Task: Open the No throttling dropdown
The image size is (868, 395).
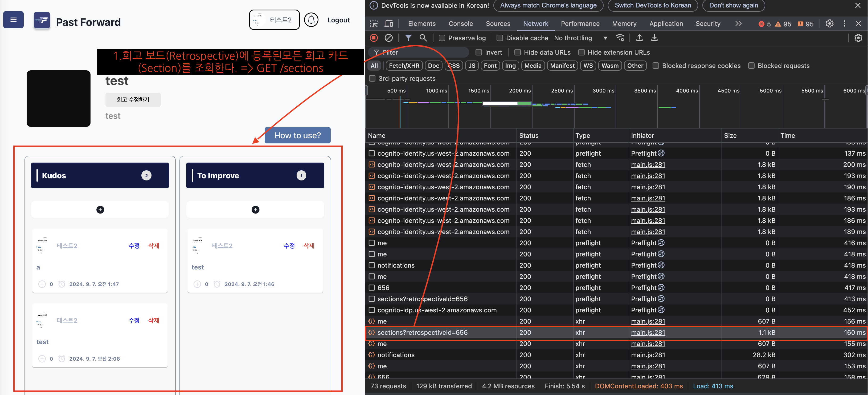Action: tap(580, 38)
